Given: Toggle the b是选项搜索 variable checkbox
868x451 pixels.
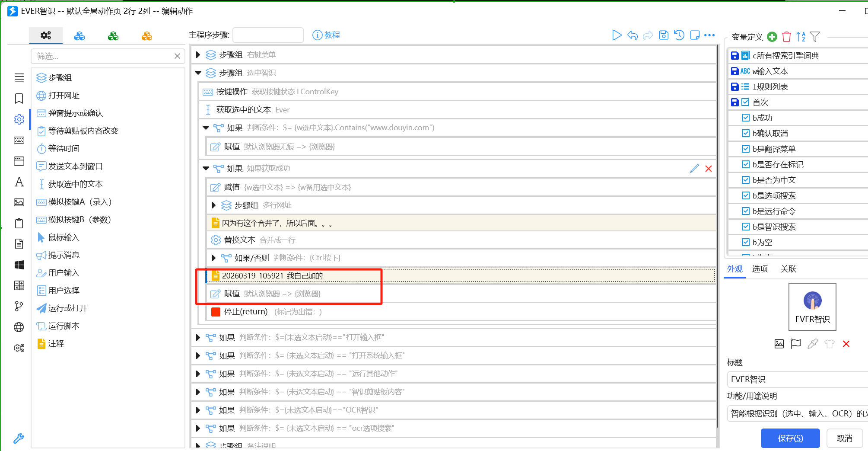Looking at the screenshot, I should (x=745, y=195).
